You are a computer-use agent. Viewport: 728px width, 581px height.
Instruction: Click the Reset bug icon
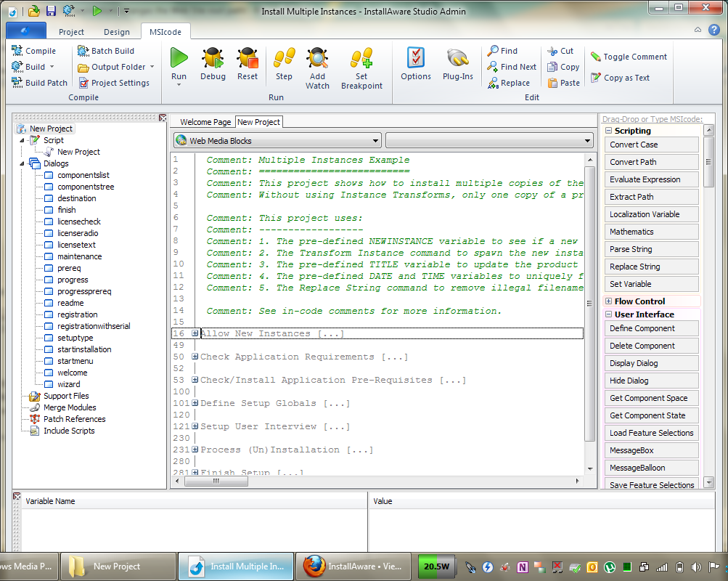point(248,58)
